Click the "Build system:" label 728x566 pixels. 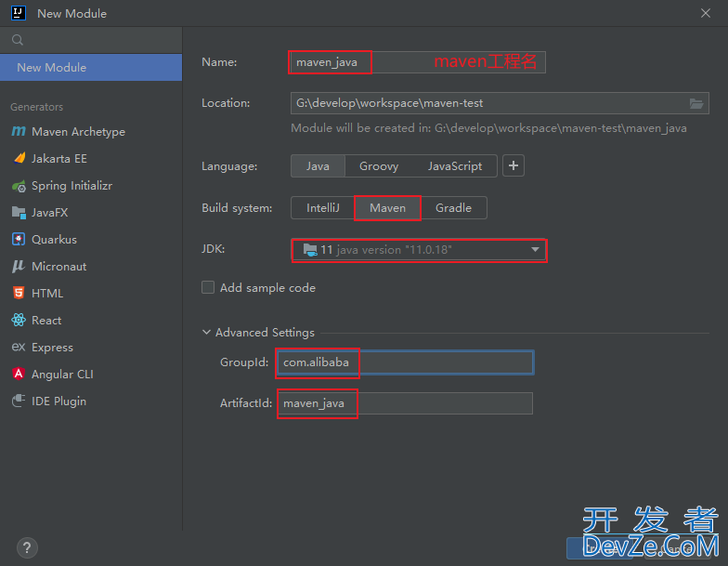238,208
